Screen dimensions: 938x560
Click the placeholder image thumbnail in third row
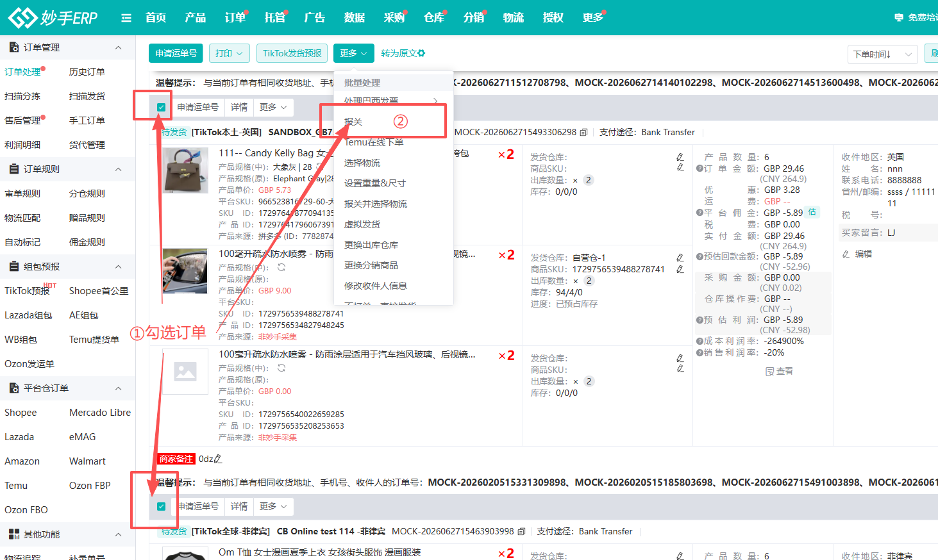click(x=185, y=372)
